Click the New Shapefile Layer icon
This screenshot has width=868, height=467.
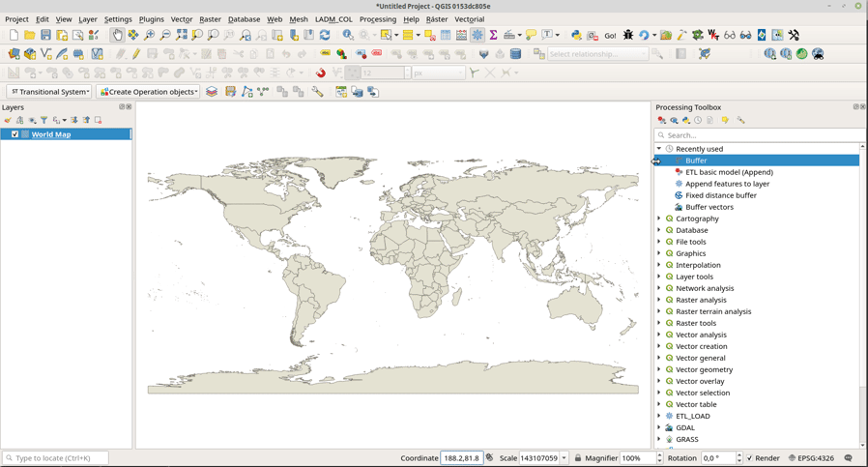(46, 54)
